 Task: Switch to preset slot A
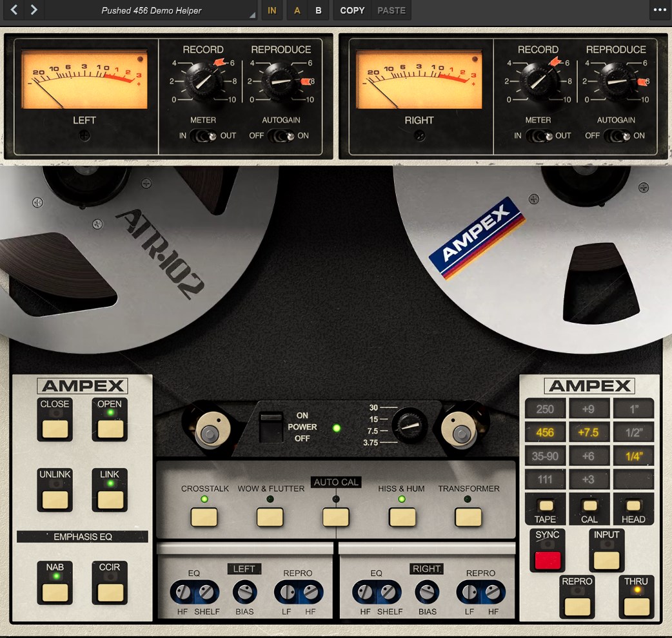[x=297, y=10]
